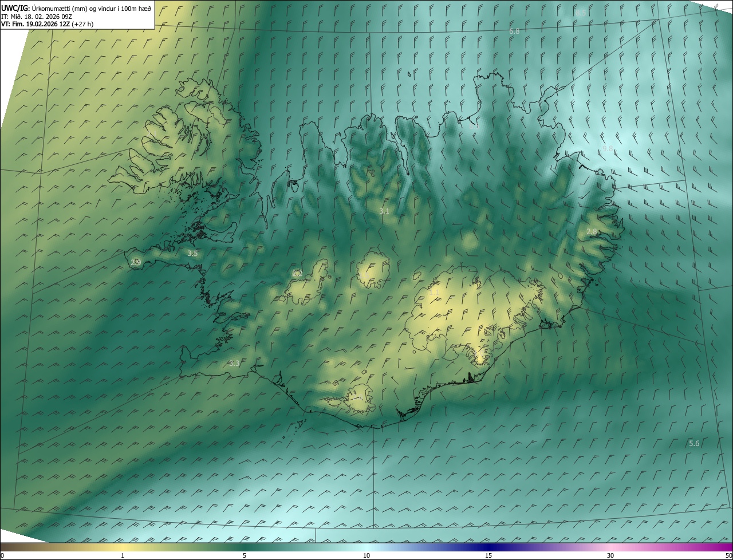Select the '2.2' value label near Langjökull
733x560 pixels.
pos(297,274)
